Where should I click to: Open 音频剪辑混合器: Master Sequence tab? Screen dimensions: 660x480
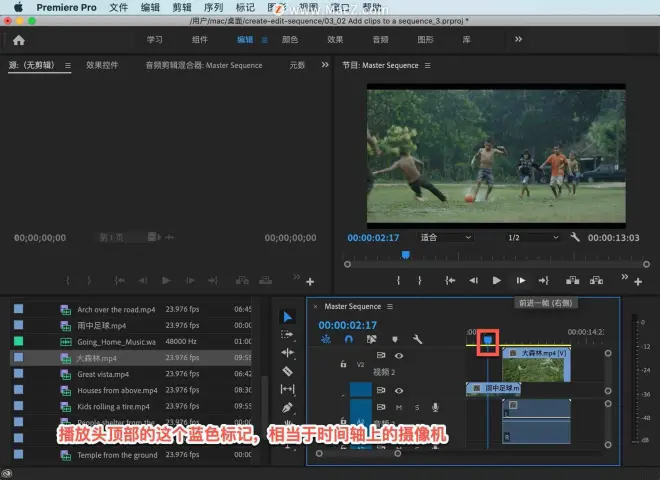[x=204, y=65]
